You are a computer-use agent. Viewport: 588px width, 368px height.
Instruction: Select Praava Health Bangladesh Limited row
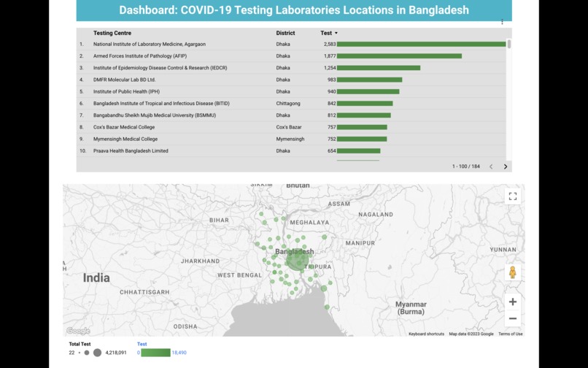pyautogui.click(x=291, y=151)
